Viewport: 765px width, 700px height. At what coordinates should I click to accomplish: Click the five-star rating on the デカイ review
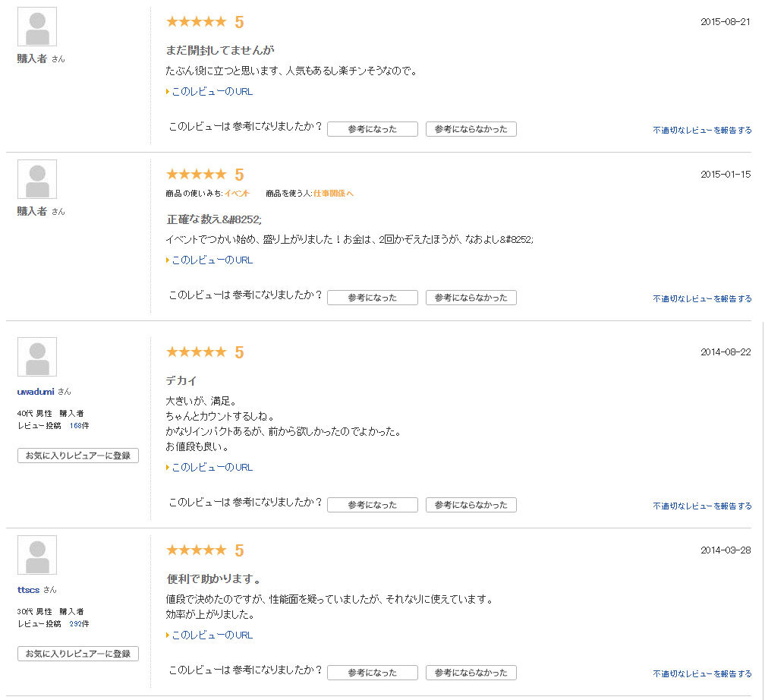point(196,352)
